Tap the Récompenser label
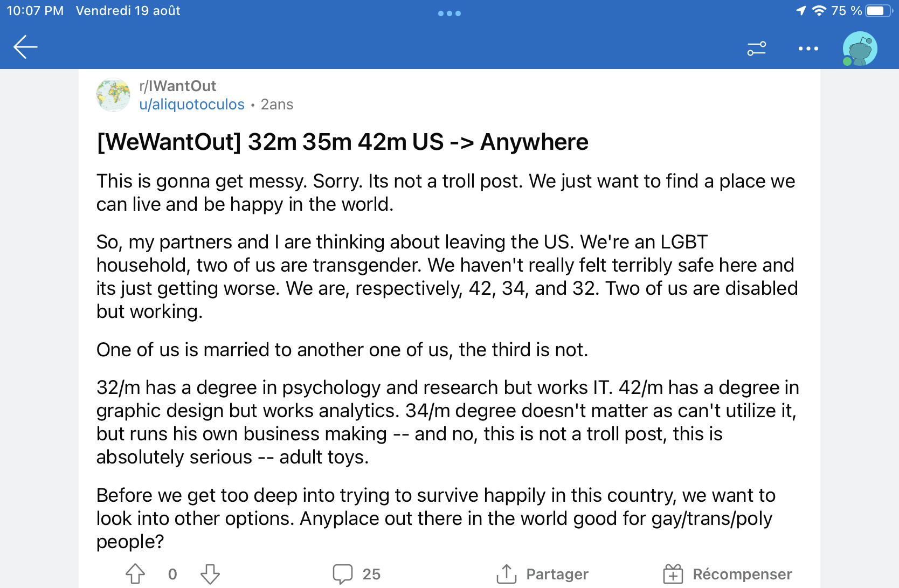This screenshot has height=588, width=899. tap(742, 574)
